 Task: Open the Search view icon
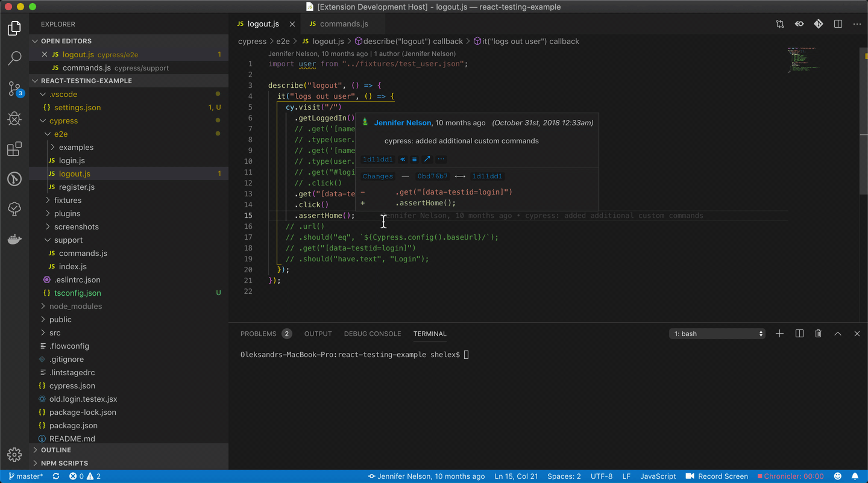[x=14, y=58]
